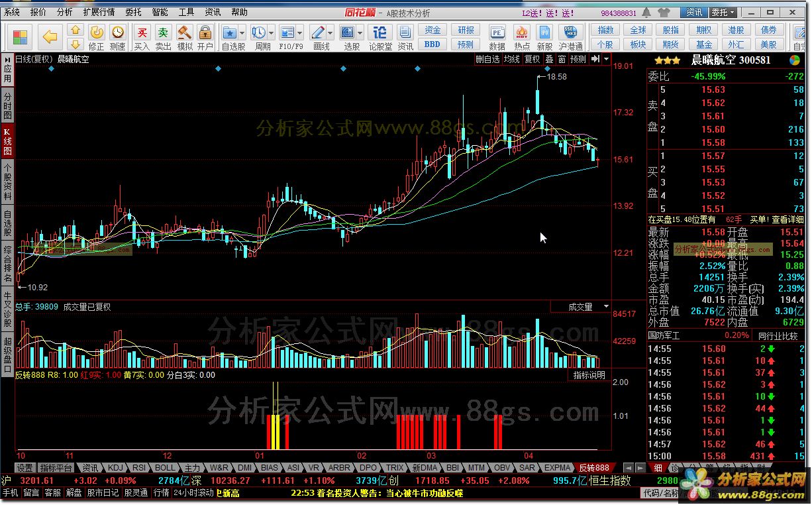Open the 美股 market button
Image resolution: width=812 pixels, height=505 pixels.
[x=768, y=44]
